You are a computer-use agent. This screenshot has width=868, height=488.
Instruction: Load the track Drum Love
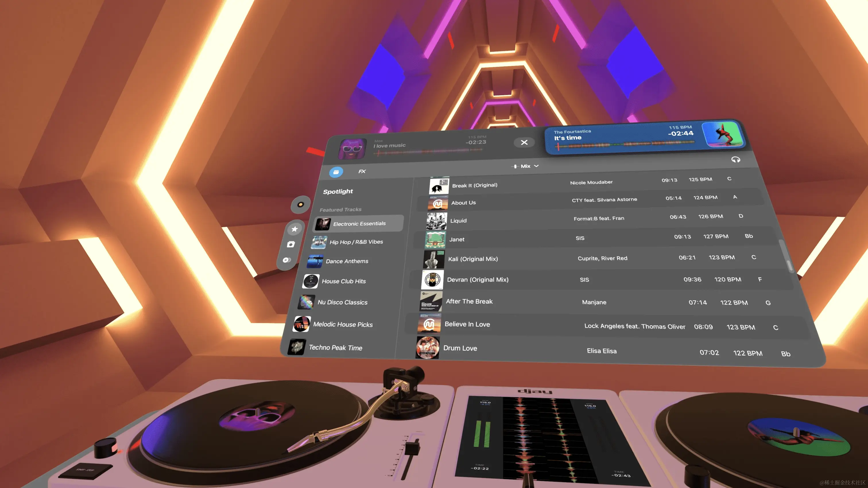[460, 348]
